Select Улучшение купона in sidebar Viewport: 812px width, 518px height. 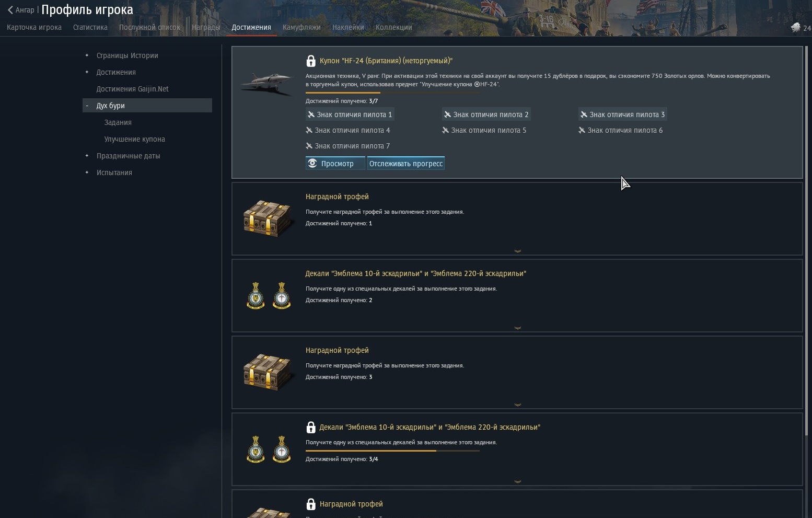tap(135, 139)
